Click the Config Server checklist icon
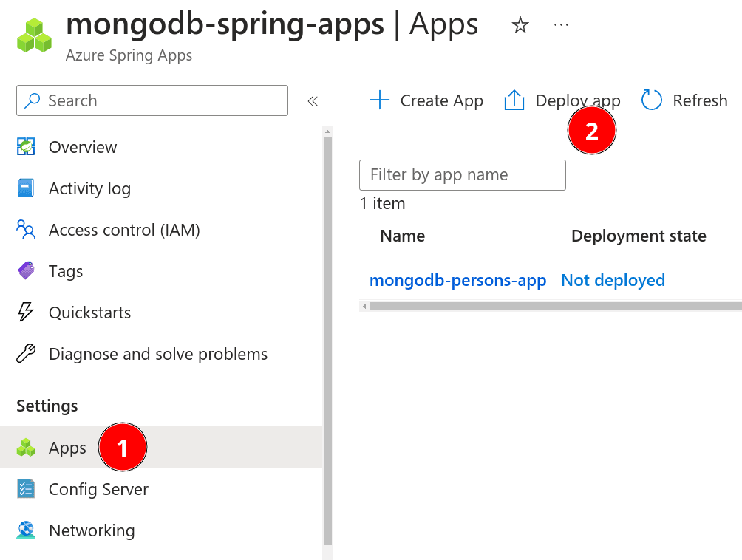Viewport: 742px width, 560px height. (x=26, y=489)
